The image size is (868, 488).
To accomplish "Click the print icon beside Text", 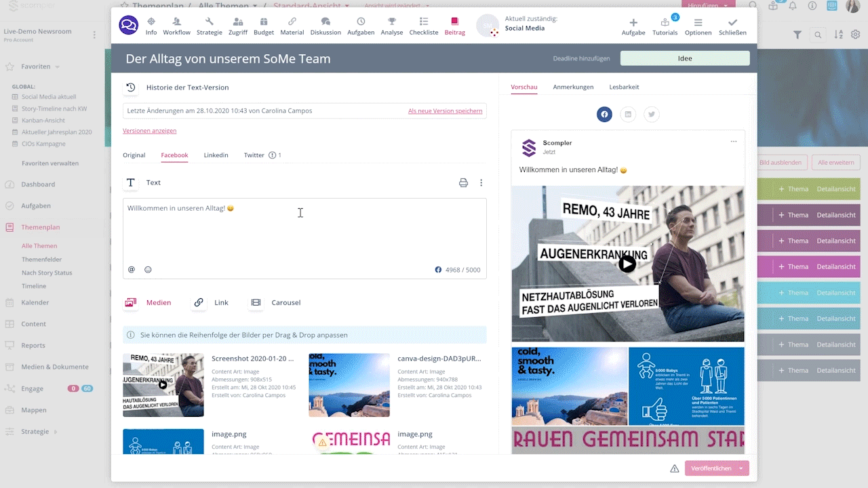I will click(x=463, y=182).
